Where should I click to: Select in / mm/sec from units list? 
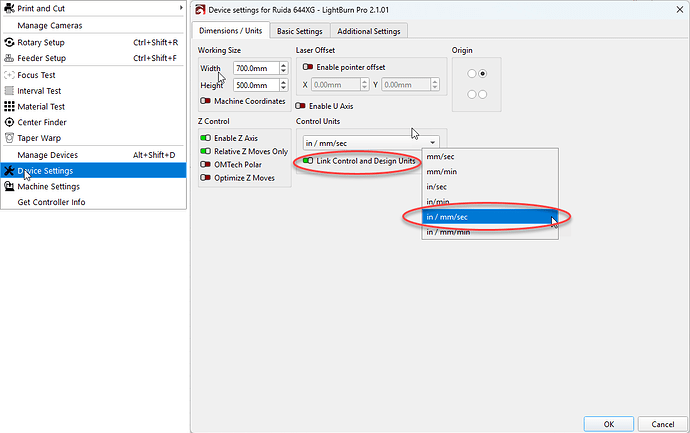(490, 217)
